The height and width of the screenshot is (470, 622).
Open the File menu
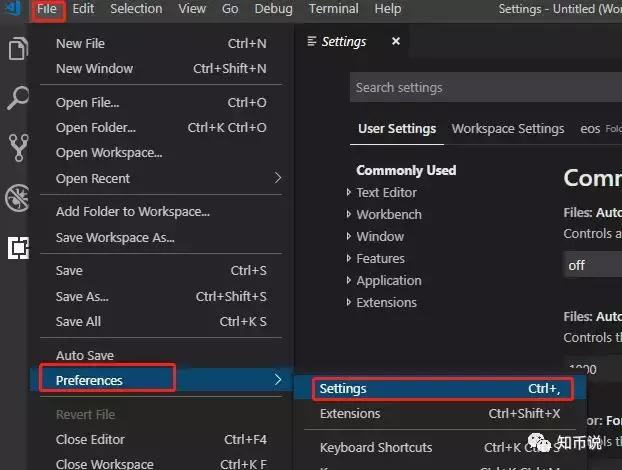pyautogui.click(x=47, y=9)
